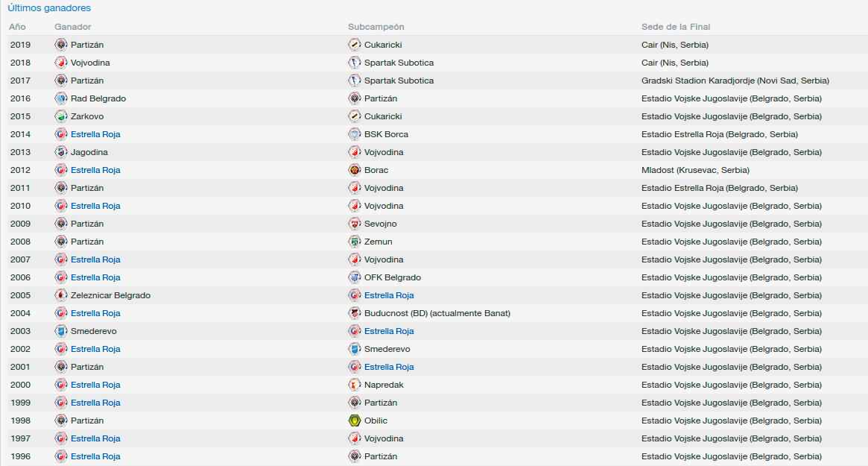Open the Últimos ganadores heading link

(49, 8)
